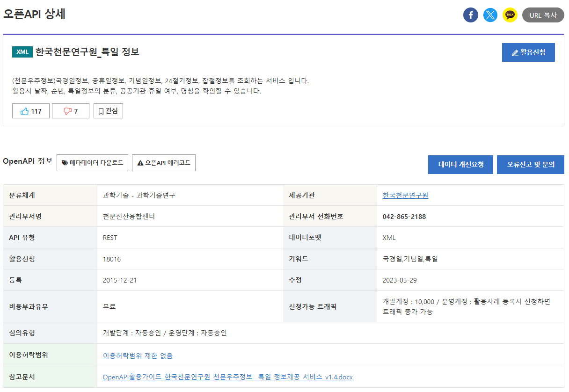Click the 제공기관 header cell

click(330, 196)
